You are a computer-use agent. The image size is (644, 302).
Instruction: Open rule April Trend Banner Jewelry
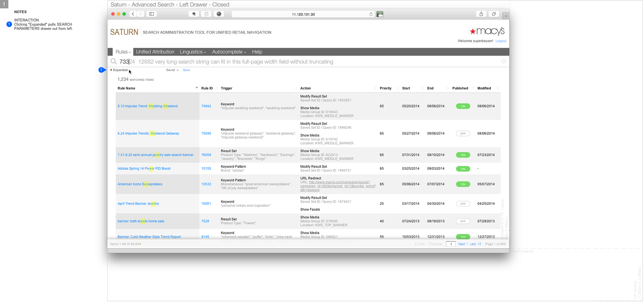coord(138,204)
